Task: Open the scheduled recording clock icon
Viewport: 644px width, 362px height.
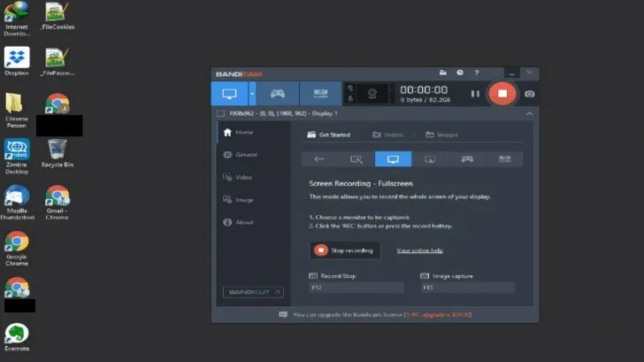Action: coord(460,73)
